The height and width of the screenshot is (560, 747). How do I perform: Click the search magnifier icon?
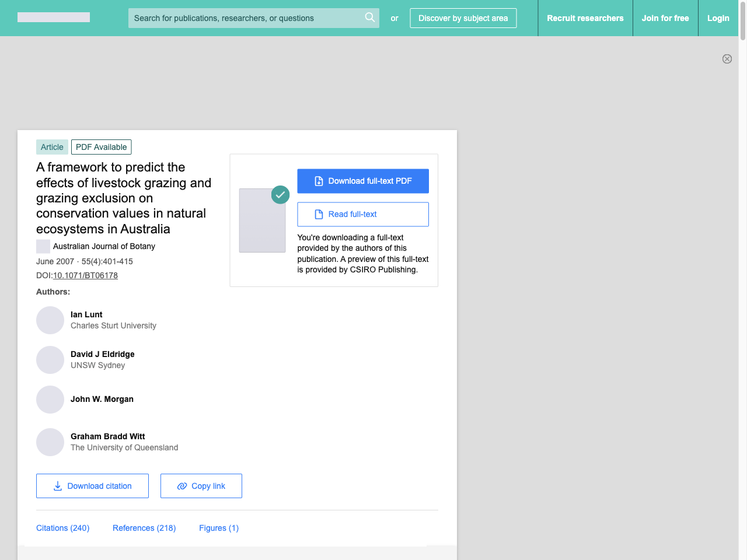369,17
